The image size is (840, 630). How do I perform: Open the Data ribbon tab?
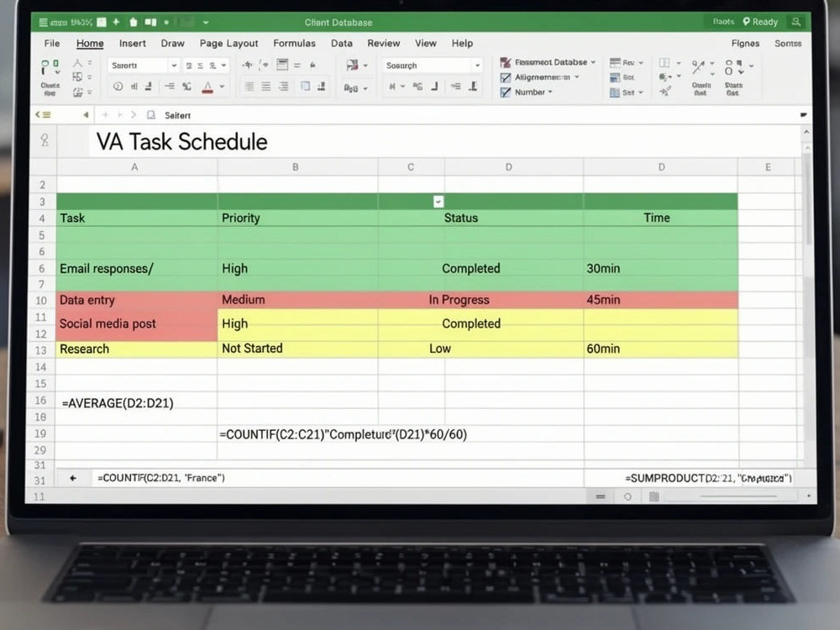(x=342, y=44)
